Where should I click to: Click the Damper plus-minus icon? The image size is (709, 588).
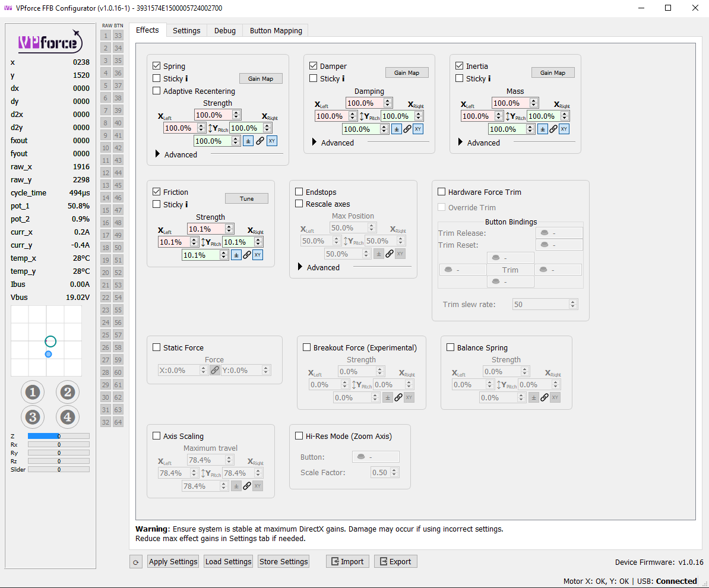point(397,129)
